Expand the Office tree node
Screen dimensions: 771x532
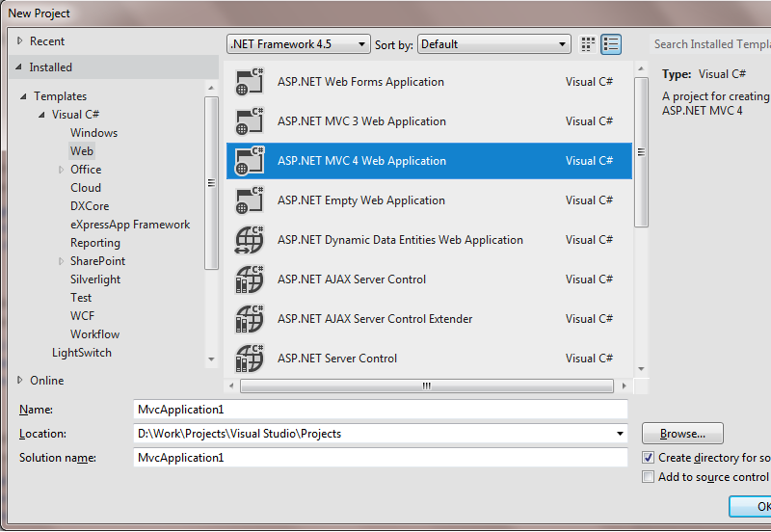coord(61,170)
